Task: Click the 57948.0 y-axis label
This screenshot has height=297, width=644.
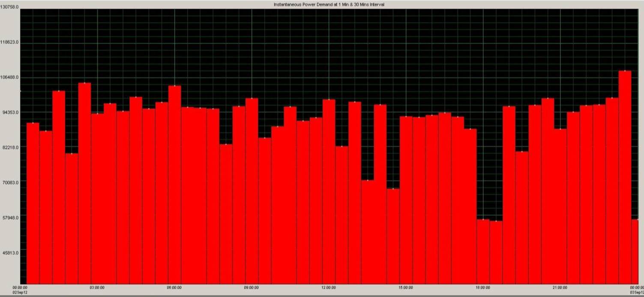Action: pos(10,218)
